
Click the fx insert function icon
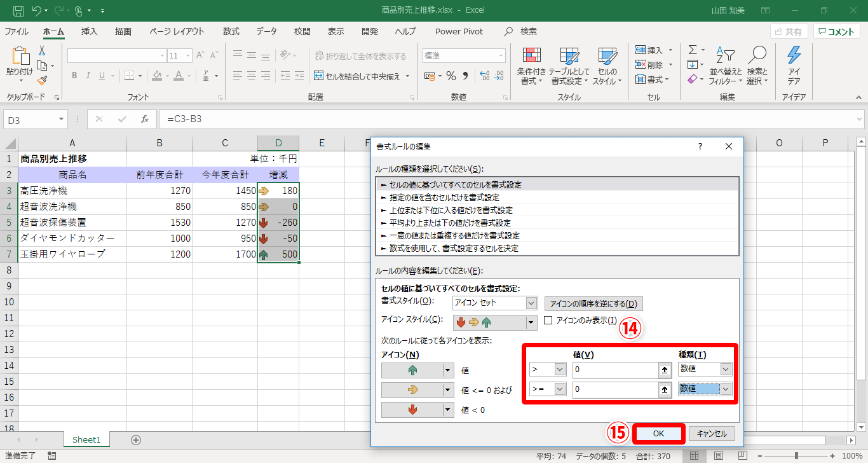[145, 119]
